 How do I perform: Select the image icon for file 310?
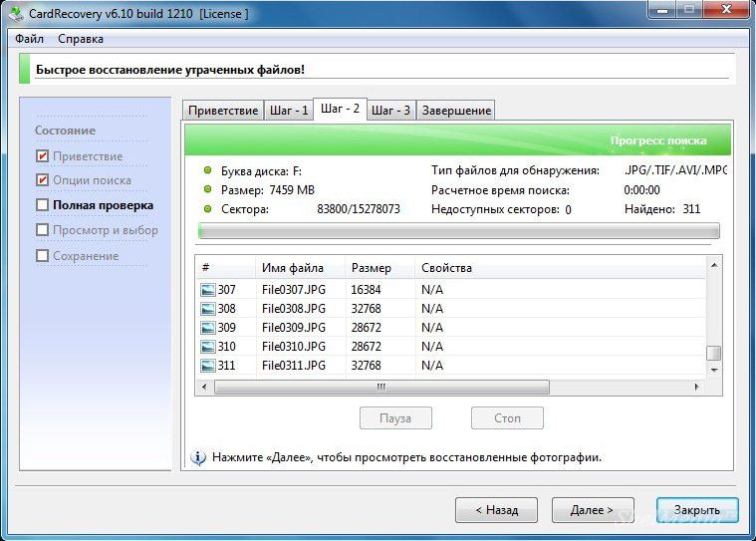click(x=208, y=347)
